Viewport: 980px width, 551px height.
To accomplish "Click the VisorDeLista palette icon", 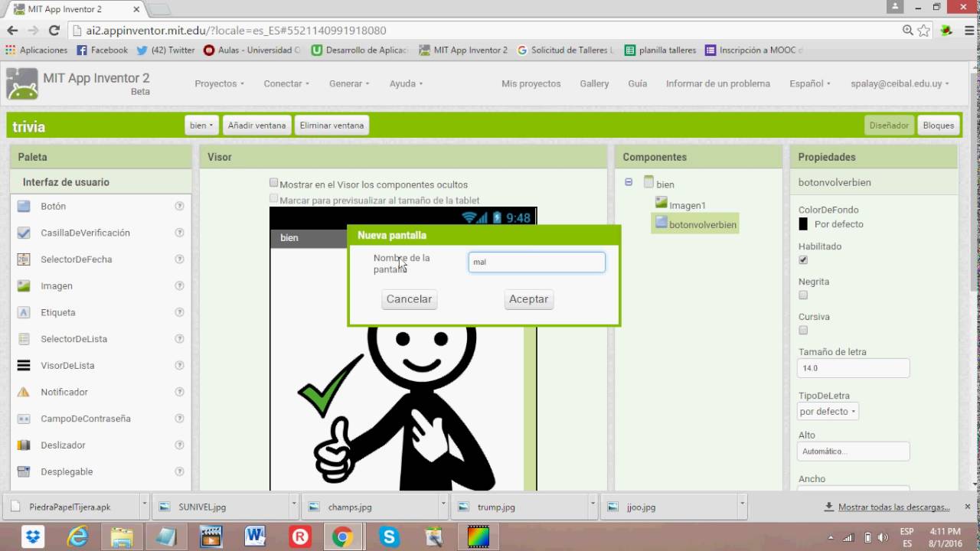I will coord(24,365).
